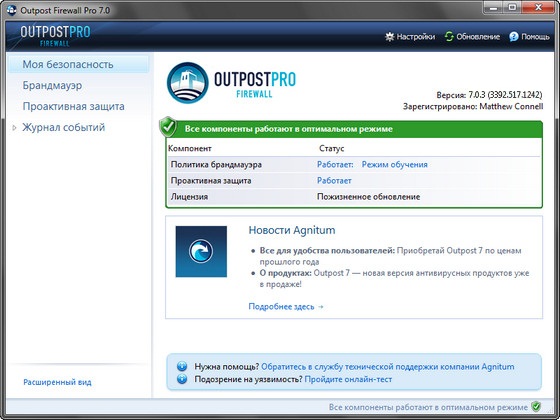The width and height of the screenshot is (560, 420).
Task: Open Настройки settings gear icon
Action: pyautogui.click(x=389, y=36)
